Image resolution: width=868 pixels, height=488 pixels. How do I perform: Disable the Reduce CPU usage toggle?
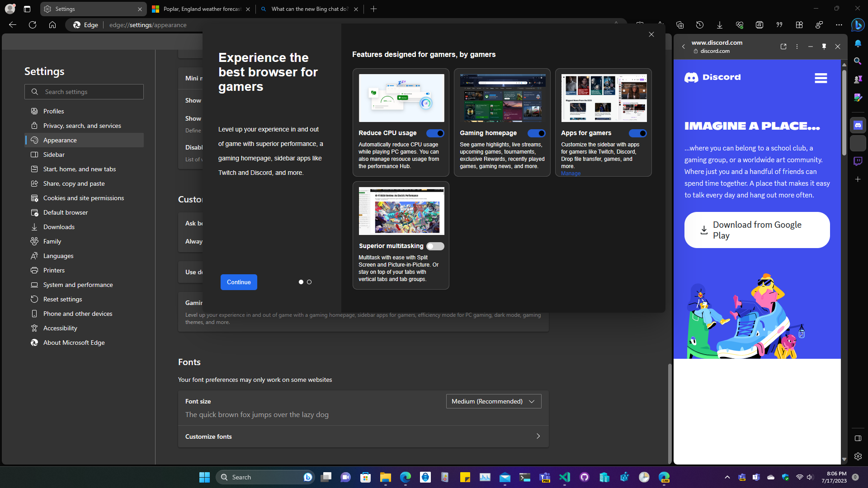click(x=435, y=133)
